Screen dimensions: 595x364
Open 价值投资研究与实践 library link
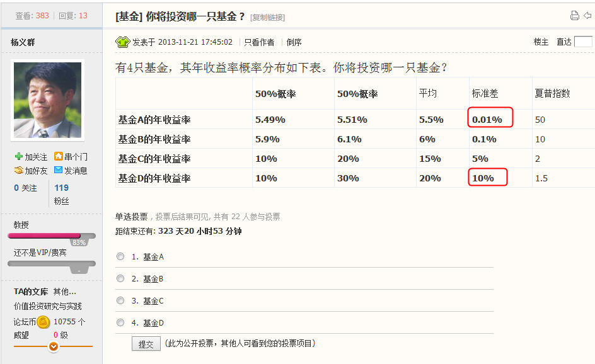[48, 307]
